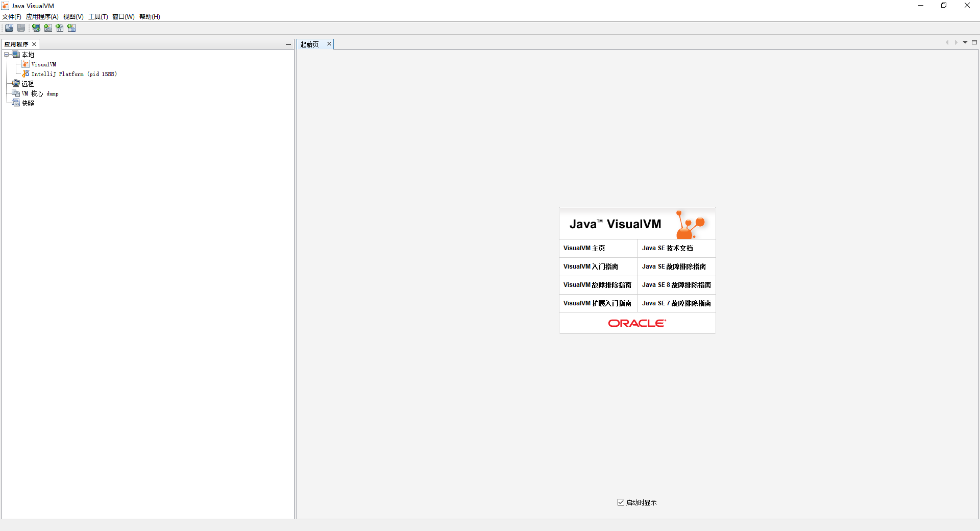Click the 快照 snapshots icon
The height and width of the screenshot is (531, 980).
pos(16,103)
